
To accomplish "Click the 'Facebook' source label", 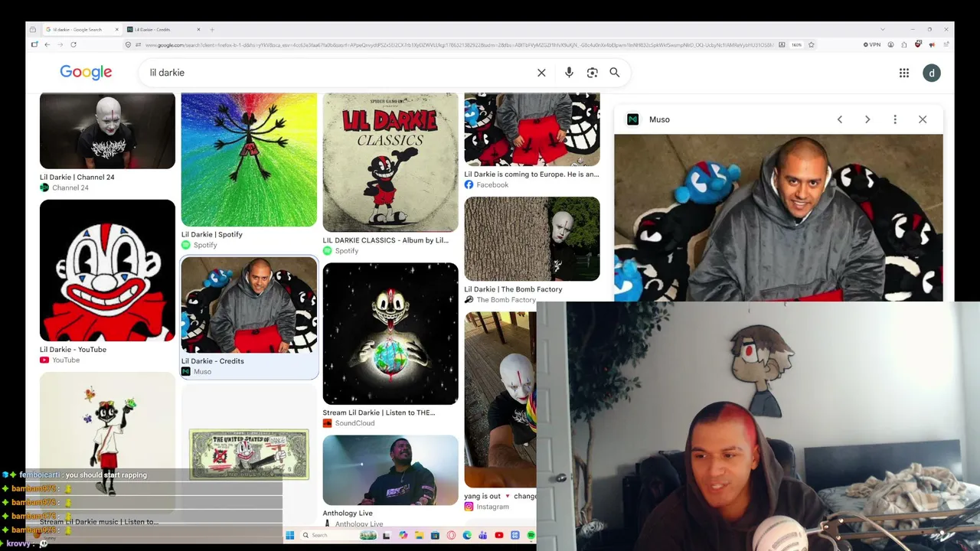I will [492, 184].
